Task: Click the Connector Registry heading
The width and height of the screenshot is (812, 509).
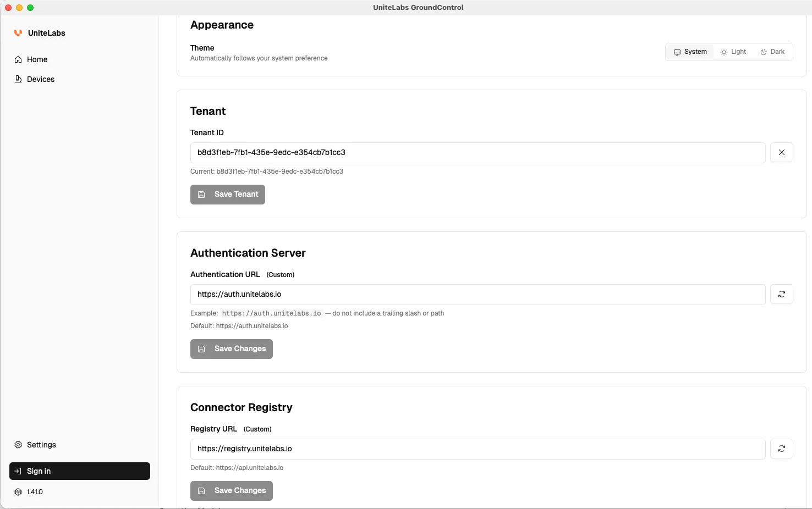Action: click(242, 407)
